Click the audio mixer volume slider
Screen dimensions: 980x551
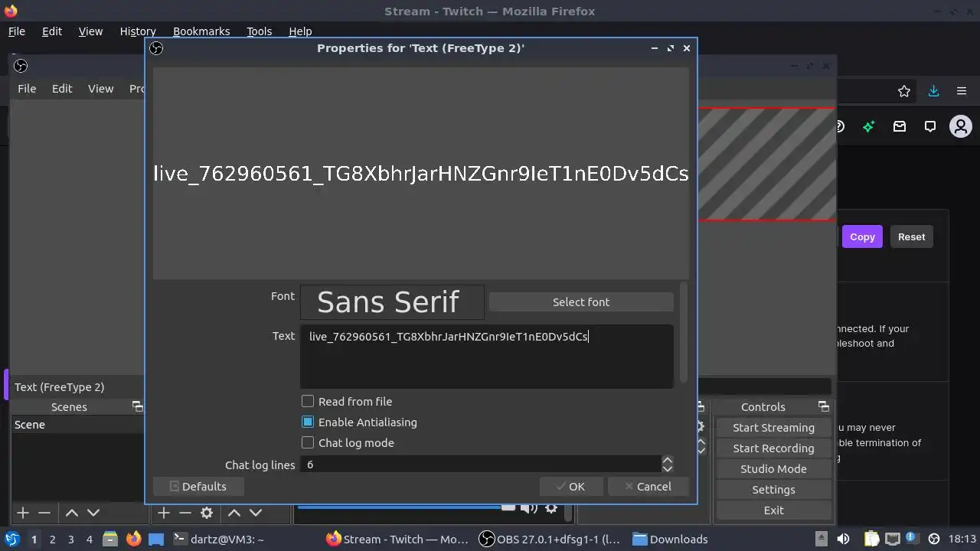click(x=407, y=506)
